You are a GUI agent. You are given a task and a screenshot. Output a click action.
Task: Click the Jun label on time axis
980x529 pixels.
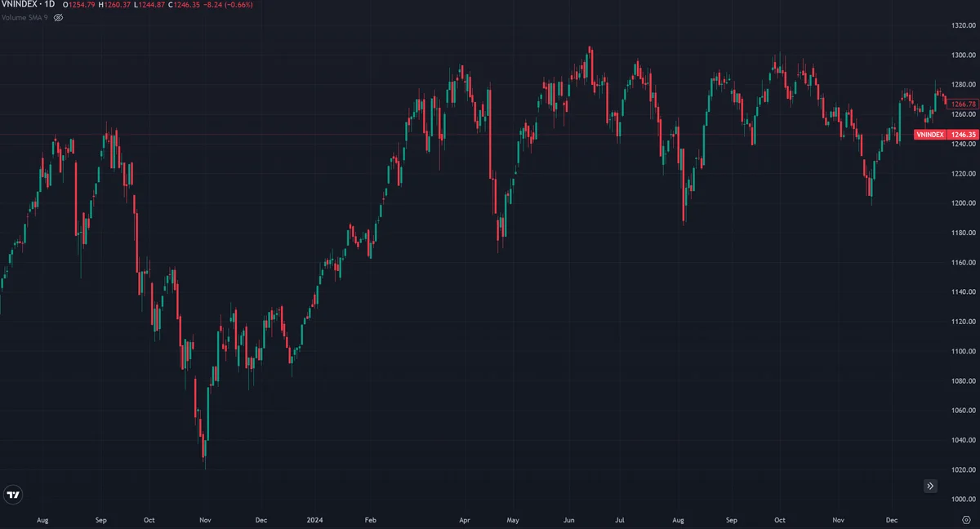[569, 519]
